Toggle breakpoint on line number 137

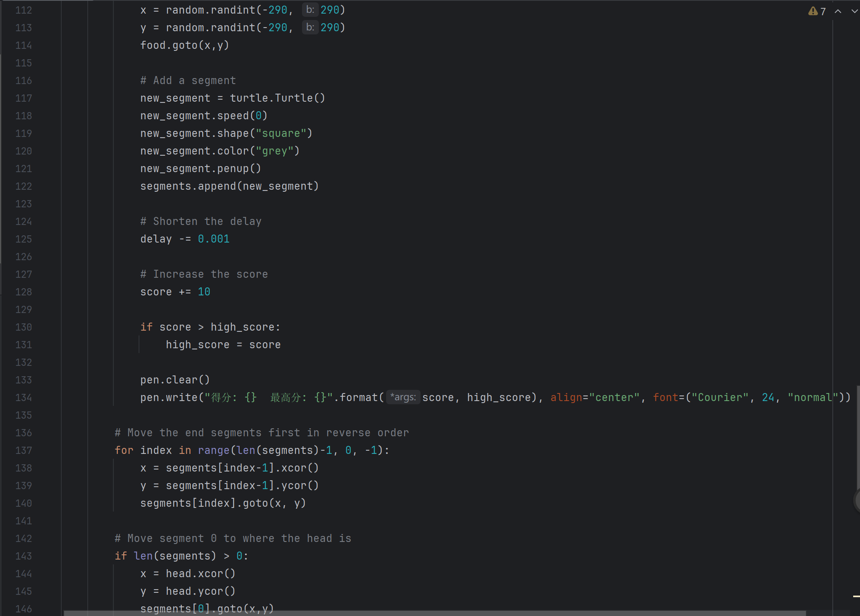(x=24, y=450)
